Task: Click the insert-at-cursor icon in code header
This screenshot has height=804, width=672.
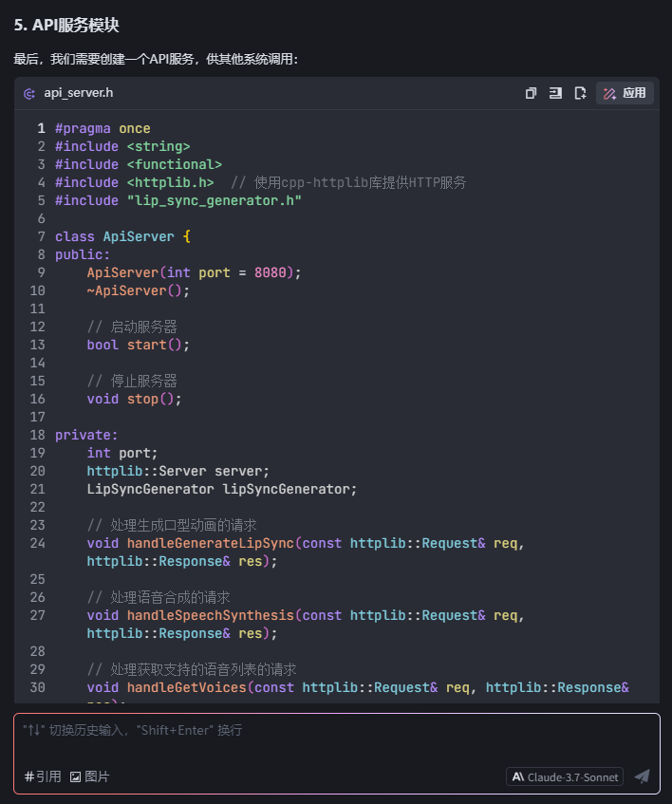Action: [x=555, y=93]
